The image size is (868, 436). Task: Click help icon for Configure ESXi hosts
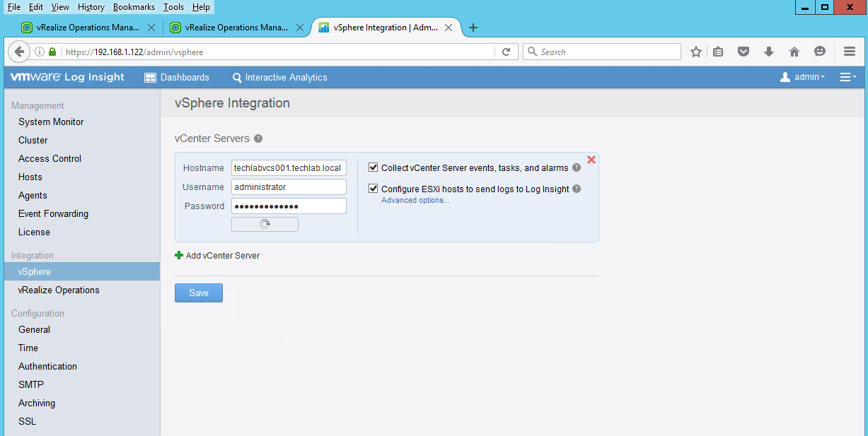pyautogui.click(x=577, y=189)
